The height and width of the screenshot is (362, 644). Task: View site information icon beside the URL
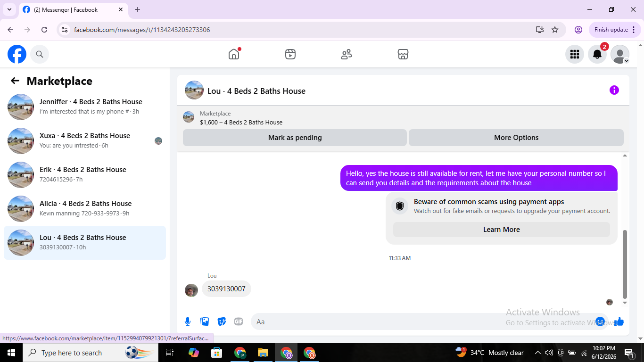click(x=65, y=30)
